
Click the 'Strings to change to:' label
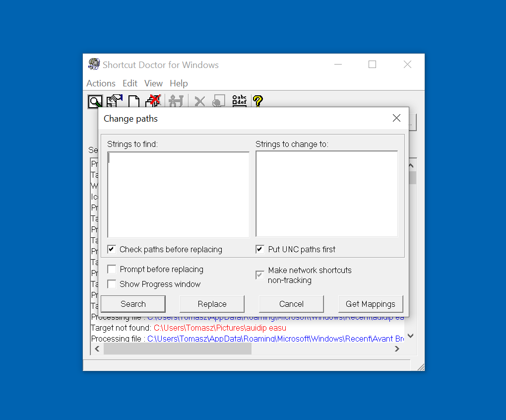(292, 144)
